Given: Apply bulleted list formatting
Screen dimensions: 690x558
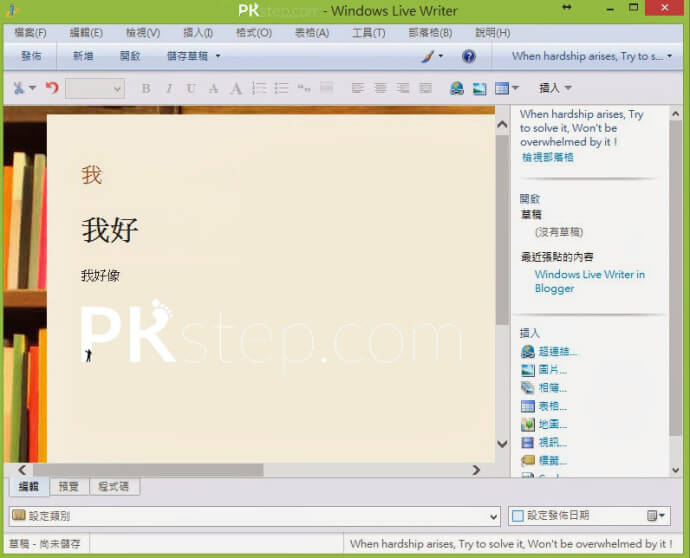Looking at the screenshot, I should tap(281, 88).
